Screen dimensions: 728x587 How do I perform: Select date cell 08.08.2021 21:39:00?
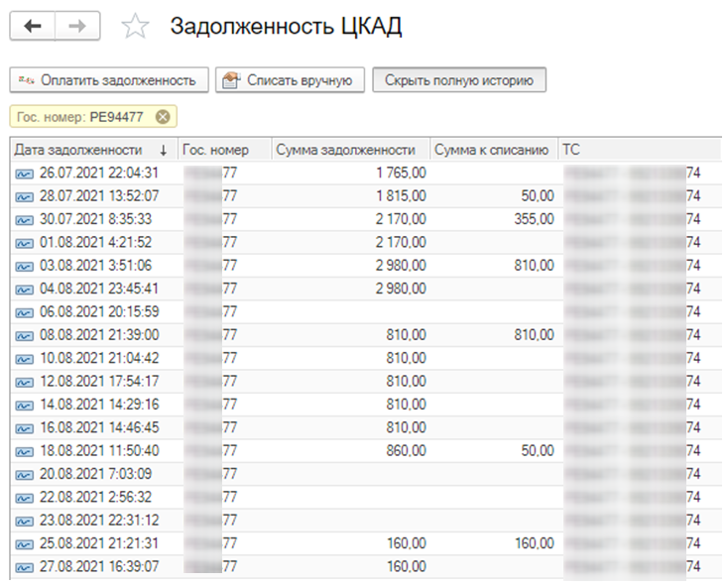(99, 334)
